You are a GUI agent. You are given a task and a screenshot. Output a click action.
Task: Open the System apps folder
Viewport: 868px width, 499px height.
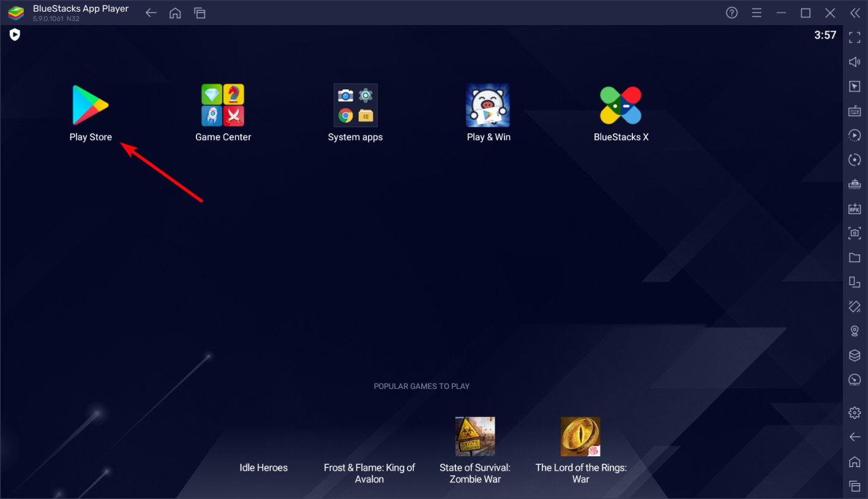(355, 105)
